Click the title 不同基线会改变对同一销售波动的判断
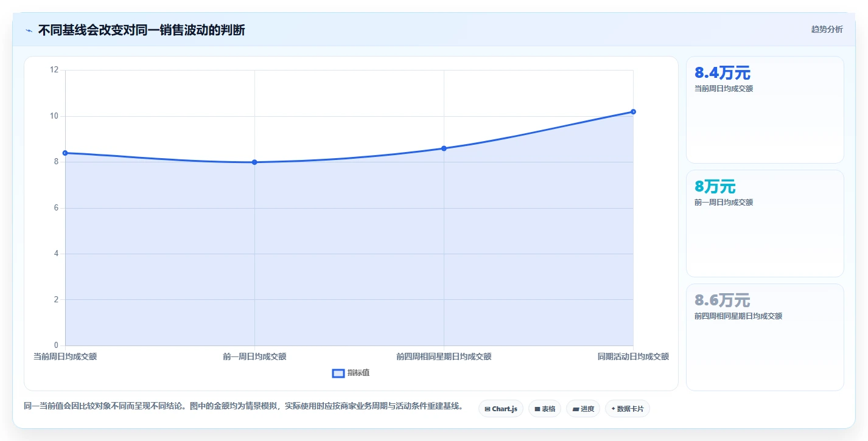Screen dimensions: 868x441 [x=141, y=30]
